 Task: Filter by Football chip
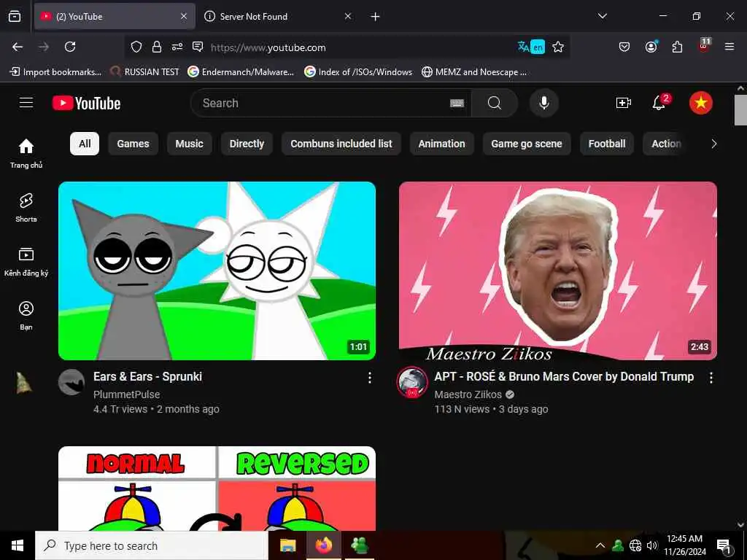pos(606,144)
